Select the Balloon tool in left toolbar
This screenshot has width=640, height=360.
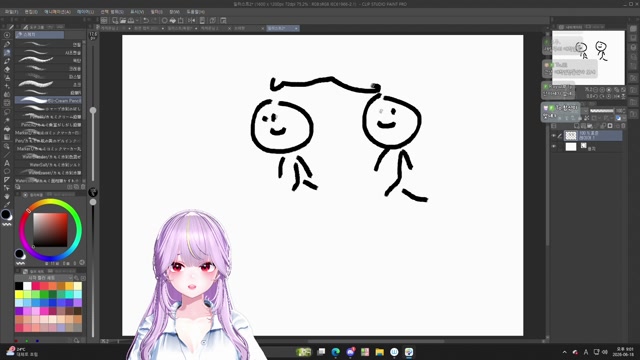point(7,171)
